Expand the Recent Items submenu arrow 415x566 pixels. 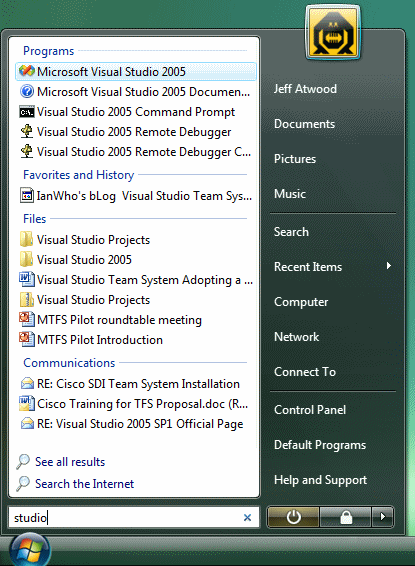389,266
